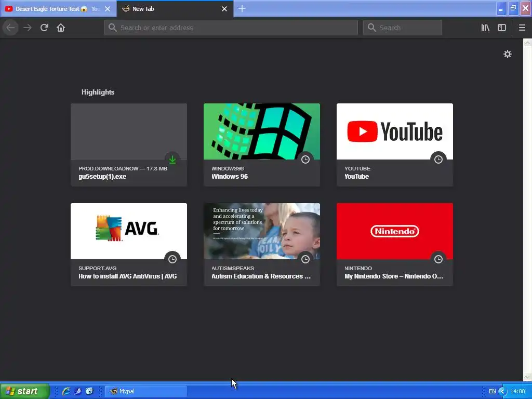Open New Tab settings gear
The height and width of the screenshot is (399, 532).
507,54
